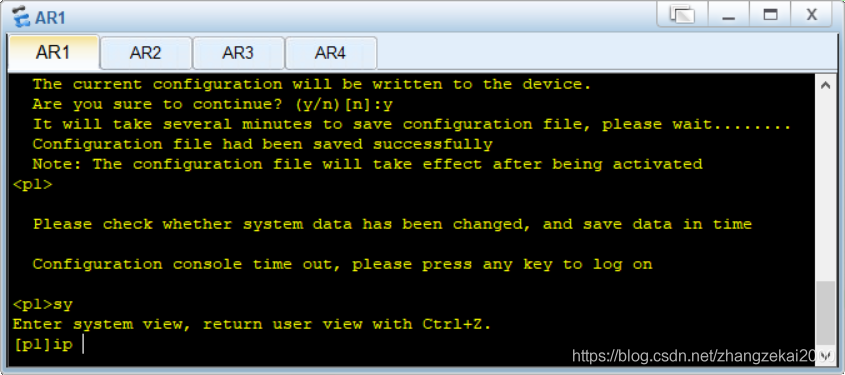Click the terminal scrollbar thumb
The width and height of the screenshot is (845, 375).
pyautogui.click(x=825, y=314)
